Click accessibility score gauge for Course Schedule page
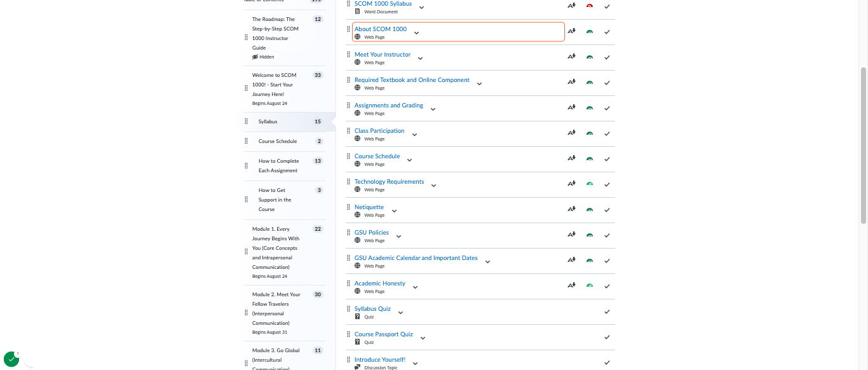Screen dimensions: 868x370 pos(590,159)
